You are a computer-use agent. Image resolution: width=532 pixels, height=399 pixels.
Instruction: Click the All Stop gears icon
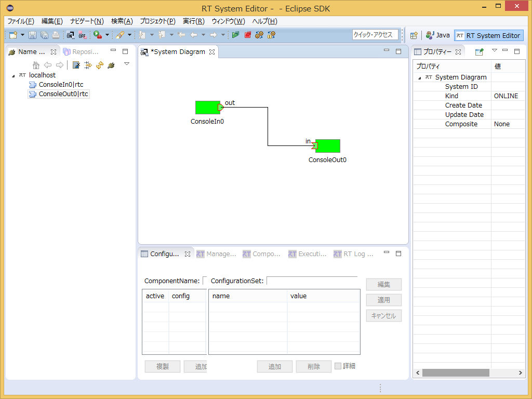click(271, 35)
